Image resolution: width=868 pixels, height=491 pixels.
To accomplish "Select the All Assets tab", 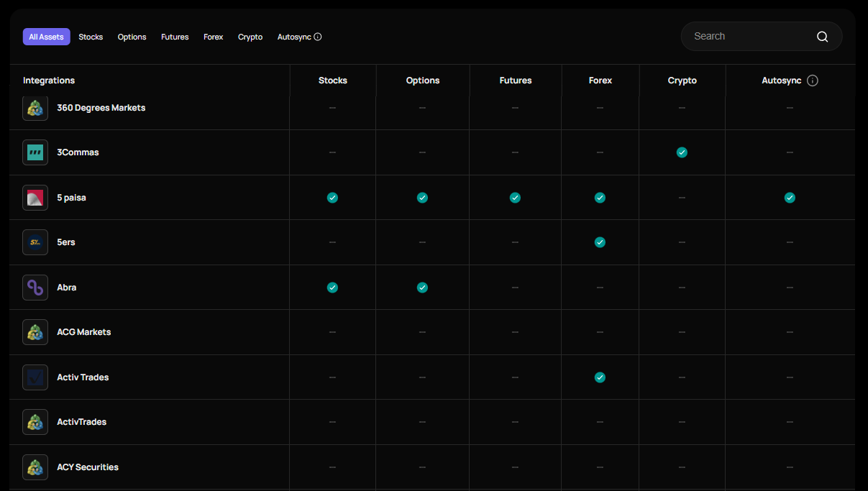I will [x=46, y=37].
